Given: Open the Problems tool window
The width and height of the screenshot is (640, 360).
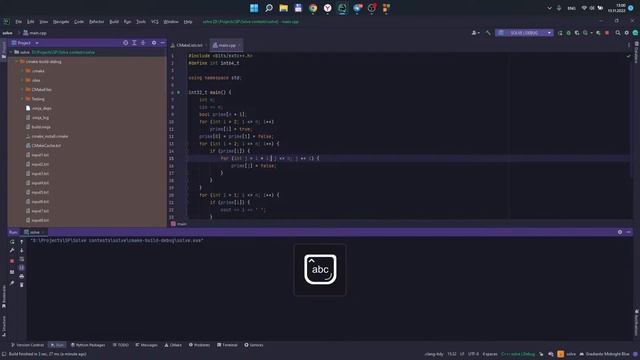Looking at the screenshot, I should [x=200, y=345].
